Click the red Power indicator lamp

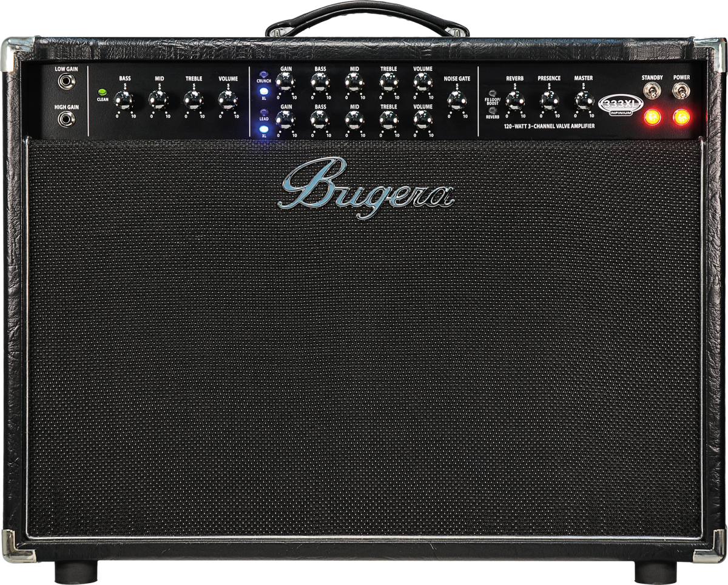coord(681,117)
